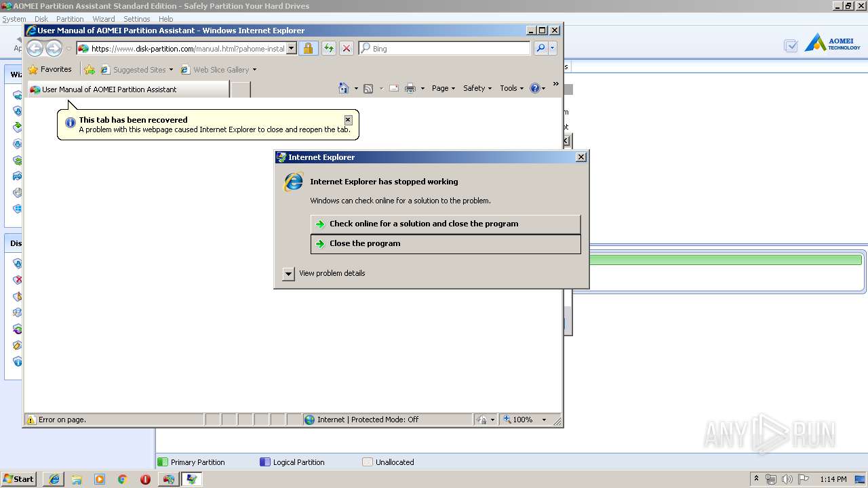Click the Logical Partition blue legend swatch

coord(265,462)
